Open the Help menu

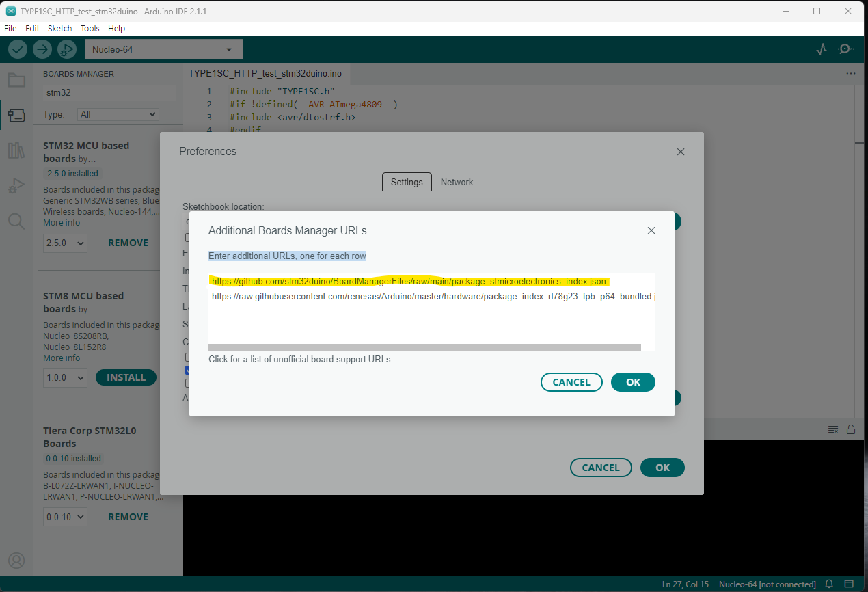[x=117, y=29]
